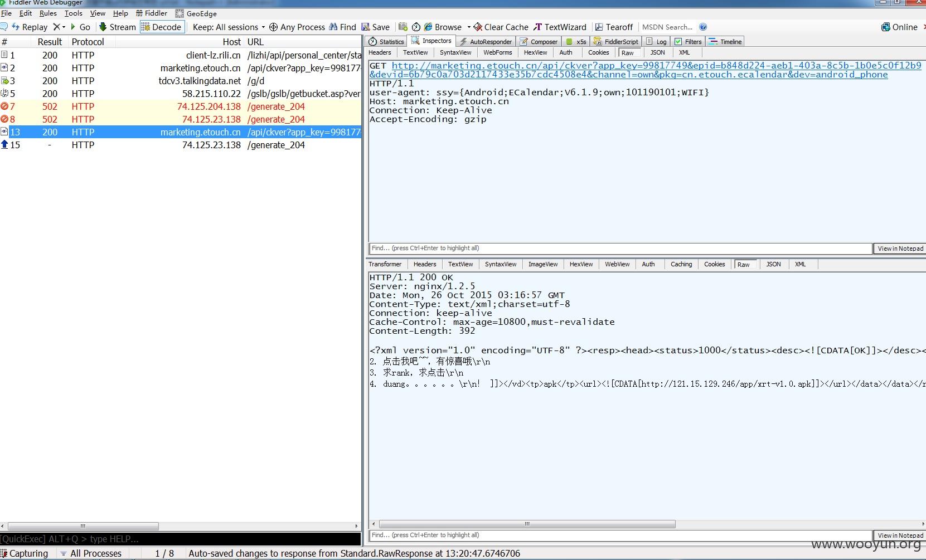Open Find sessions binoculars tool
This screenshot has width=926, height=560.
(x=342, y=27)
